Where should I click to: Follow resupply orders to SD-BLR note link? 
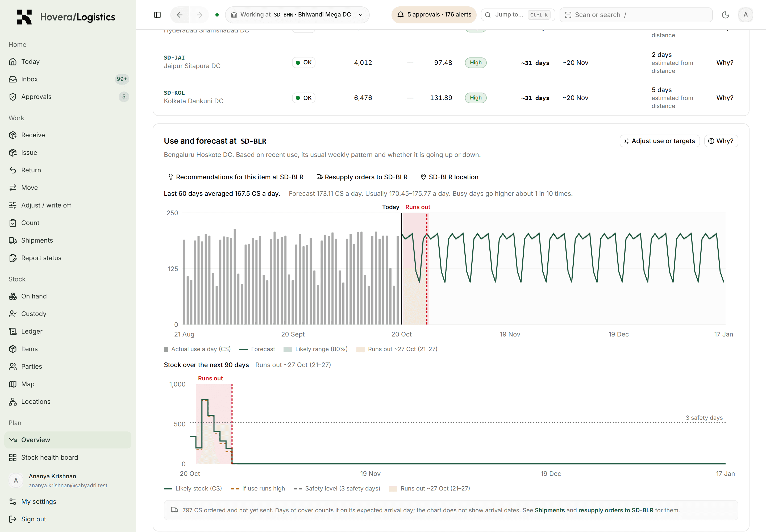pyautogui.click(x=616, y=510)
